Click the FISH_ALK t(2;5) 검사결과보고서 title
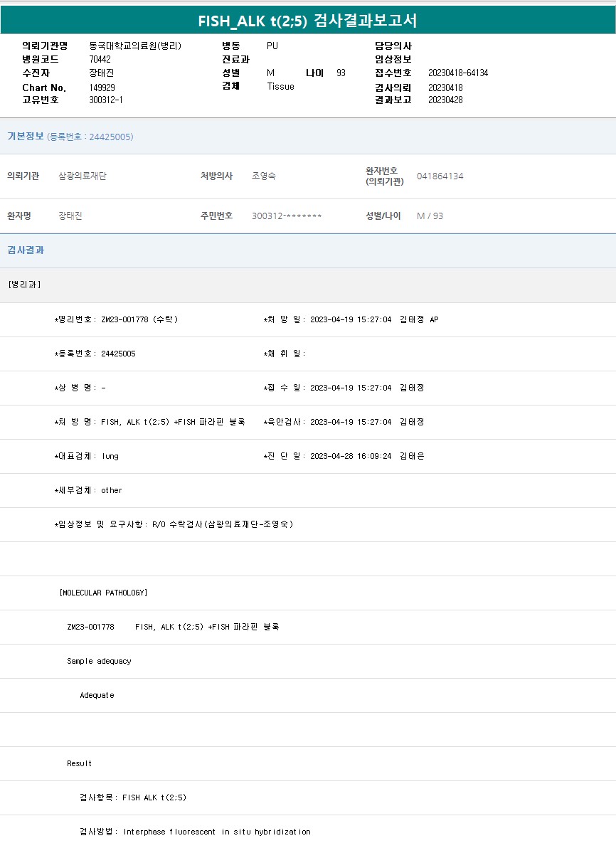The height and width of the screenshot is (848, 616). coord(308,21)
